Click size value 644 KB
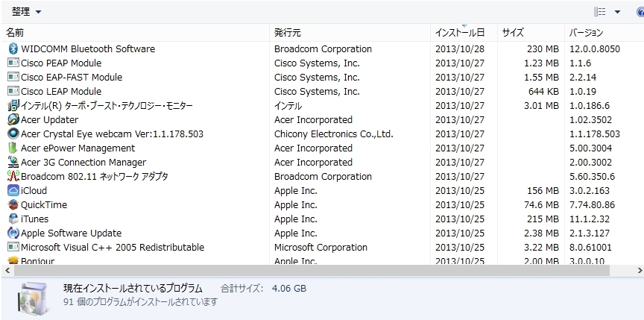 (x=543, y=91)
